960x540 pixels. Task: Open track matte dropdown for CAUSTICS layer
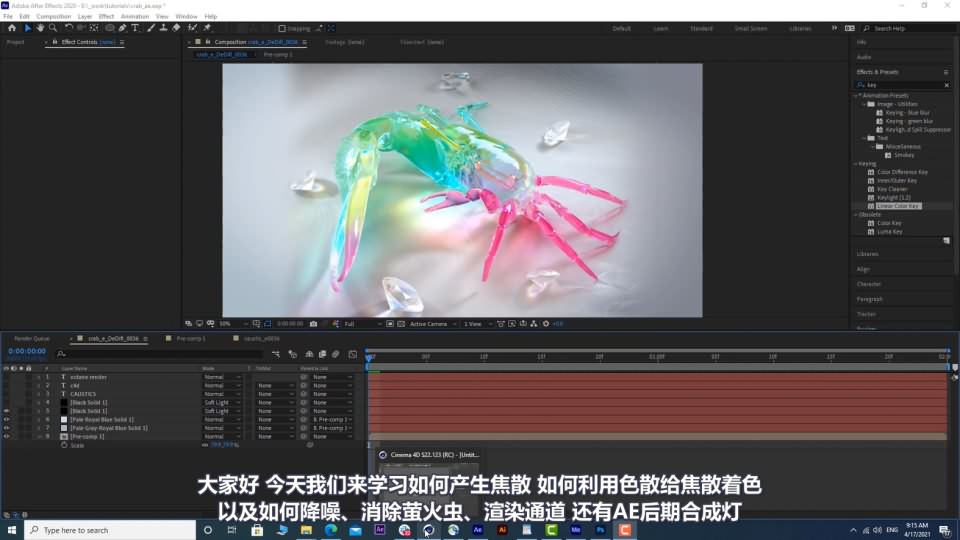click(x=275, y=394)
